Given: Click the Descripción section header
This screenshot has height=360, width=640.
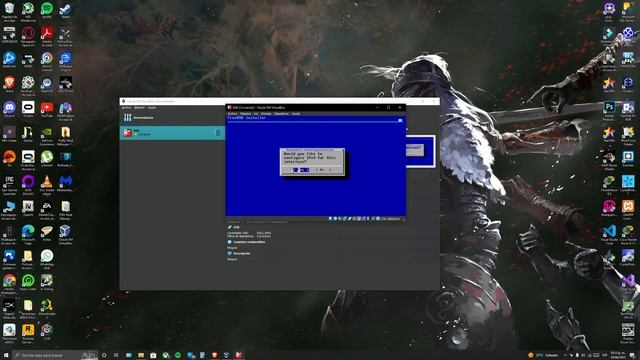Looking at the screenshot, I should (242, 253).
